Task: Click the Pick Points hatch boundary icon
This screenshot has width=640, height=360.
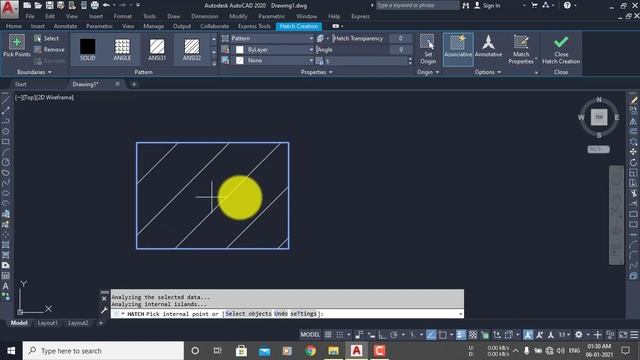Action: (x=17, y=42)
